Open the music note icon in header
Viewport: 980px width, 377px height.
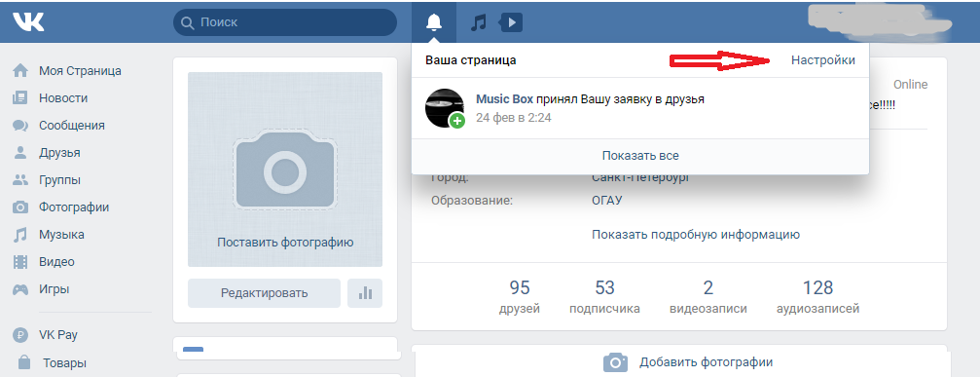(x=478, y=23)
